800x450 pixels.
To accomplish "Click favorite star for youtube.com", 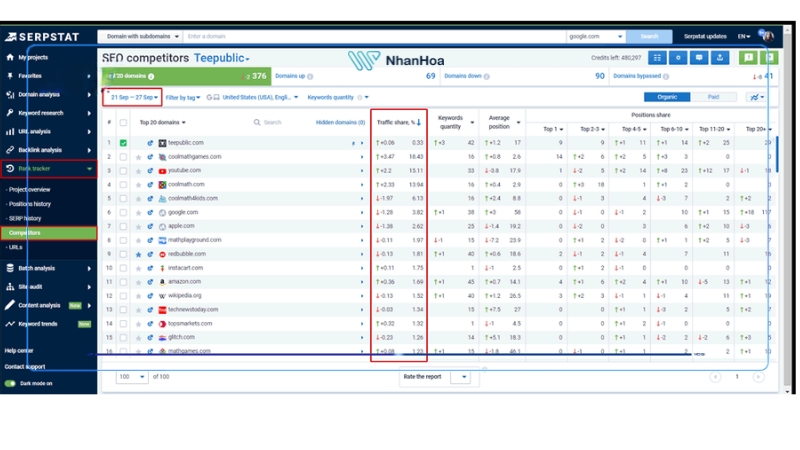I will pos(138,171).
